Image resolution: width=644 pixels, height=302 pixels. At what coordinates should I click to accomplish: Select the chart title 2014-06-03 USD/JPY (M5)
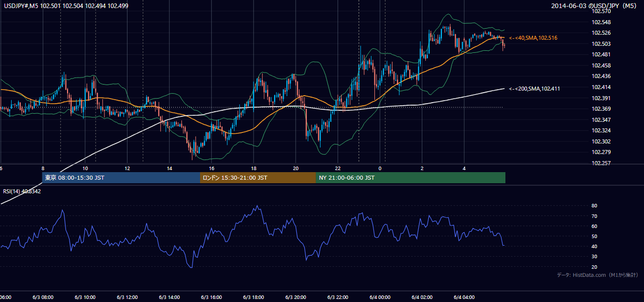tap(594, 6)
